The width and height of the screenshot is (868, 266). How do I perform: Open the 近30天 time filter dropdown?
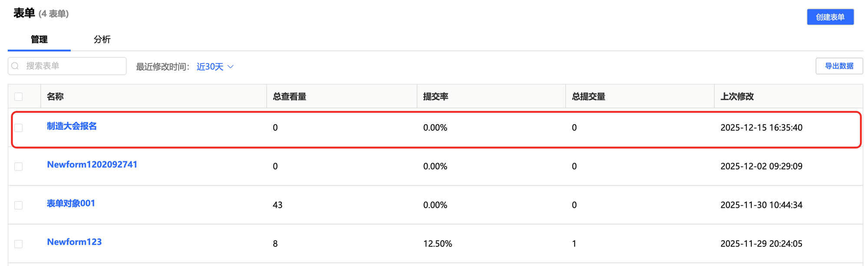click(210, 66)
